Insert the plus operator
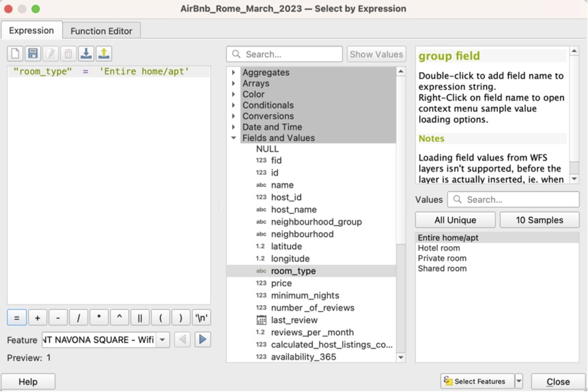This screenshot has width=588, height=392. (x=38, y=318)
